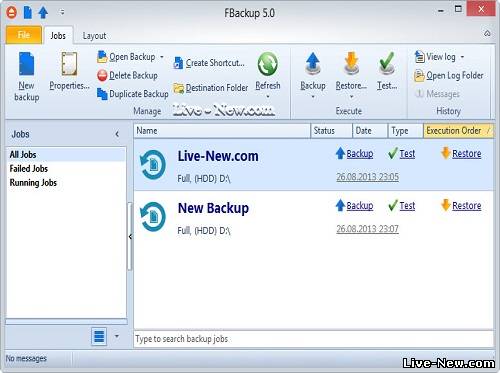Click the splitter collapse arrow
The width and height of the screenshot is (500, 373).
point(130,236)
